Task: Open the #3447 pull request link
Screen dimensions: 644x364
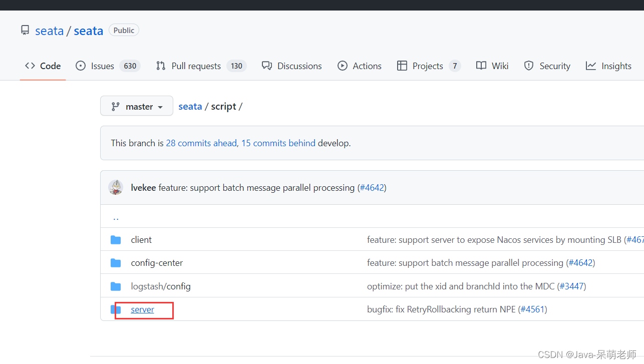Action: tap(571, 286)
